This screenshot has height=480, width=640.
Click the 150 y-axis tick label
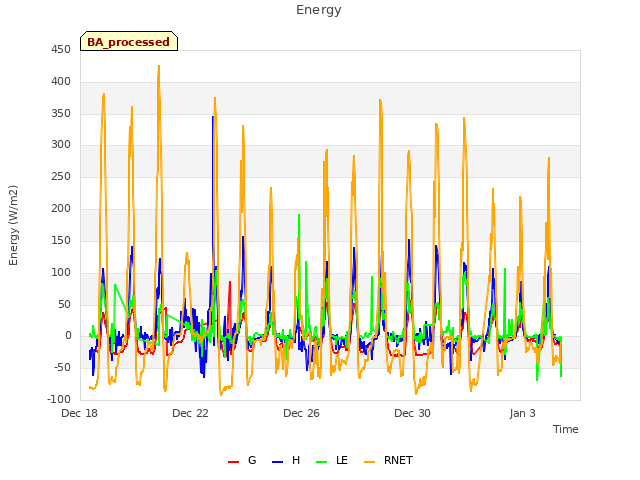[61, 240]
